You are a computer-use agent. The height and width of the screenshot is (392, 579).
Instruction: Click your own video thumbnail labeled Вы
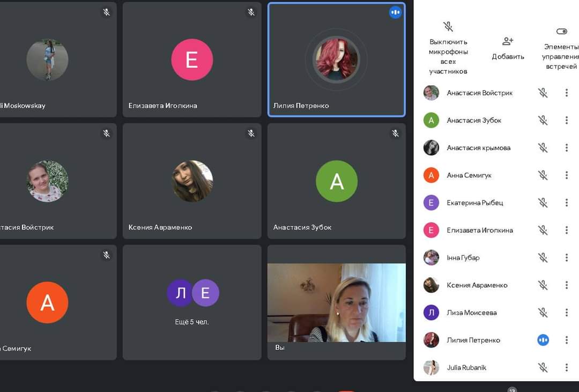pos(336,302)
